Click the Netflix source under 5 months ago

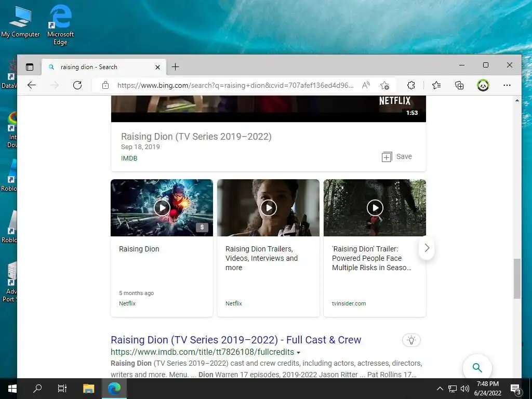coord(127,303)
